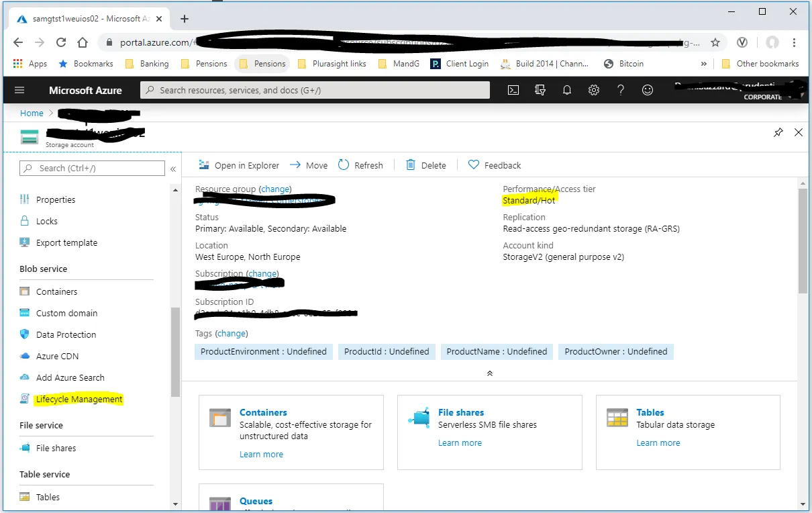The image size is (812, 513).
Task: Close the storage account blade
Action: (799, 132)
